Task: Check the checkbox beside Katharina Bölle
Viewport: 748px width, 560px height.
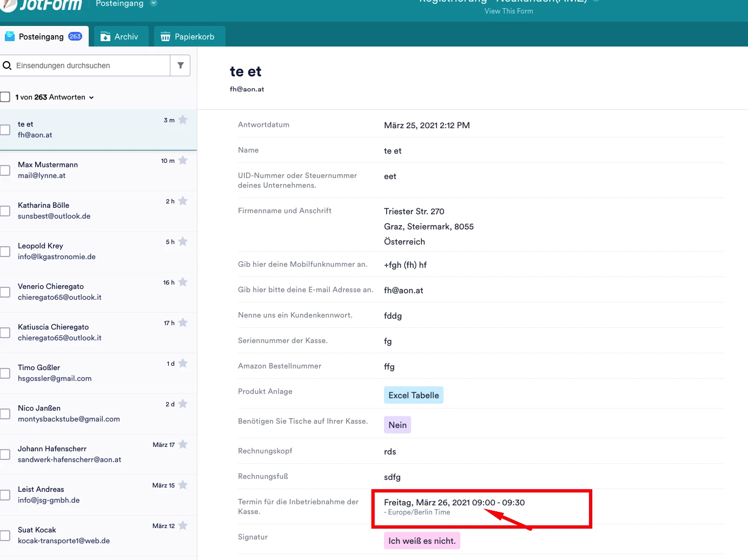Action: pyautogui.click(x=5, y=210)
